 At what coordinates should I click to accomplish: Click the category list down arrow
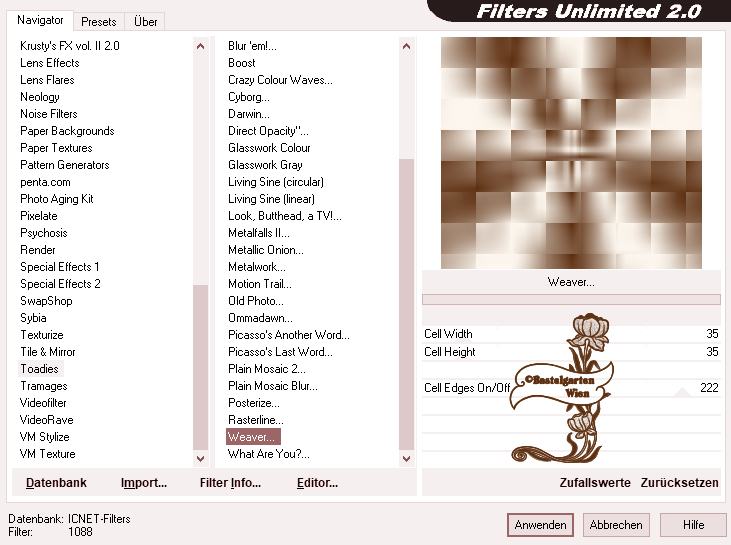(x=200, y=458)
